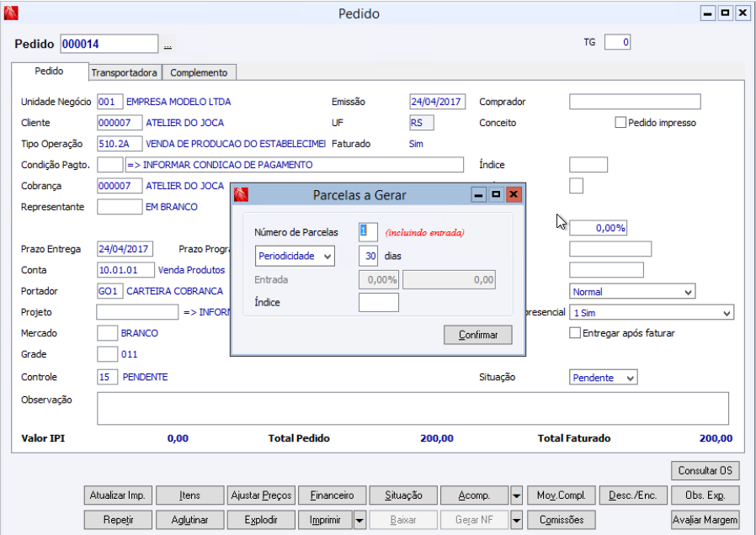Click the dias periodicity value field
Image resolution: width=756 pixels, height=535 pixels.
pyautogui.click(x=368, y=256)
